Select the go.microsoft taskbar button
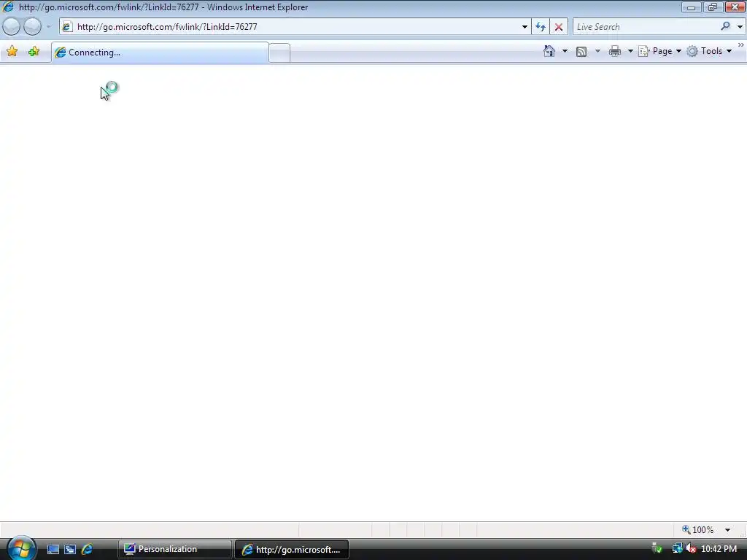The image size is (747, 560). coord(292,550)
